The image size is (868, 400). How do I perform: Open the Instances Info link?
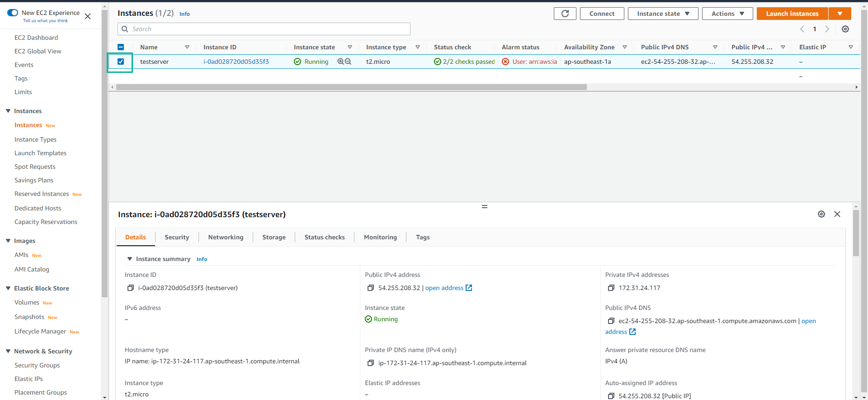pyautogui.click(x=184, y=14)
